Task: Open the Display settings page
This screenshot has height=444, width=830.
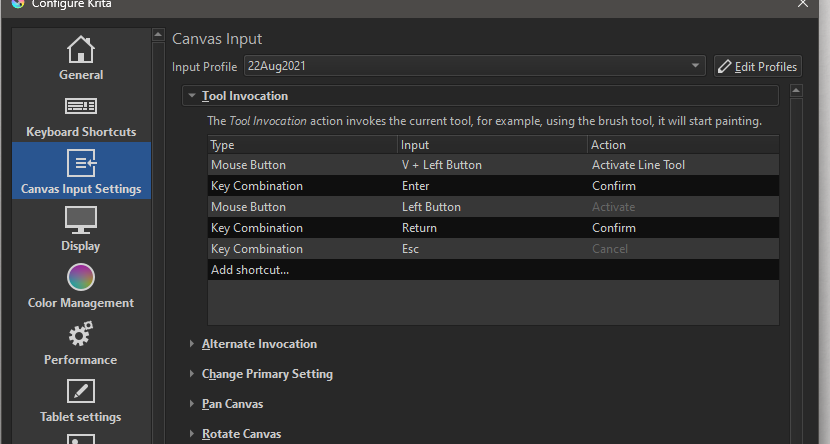Action: pyautogui.click(x=81, y=228)
